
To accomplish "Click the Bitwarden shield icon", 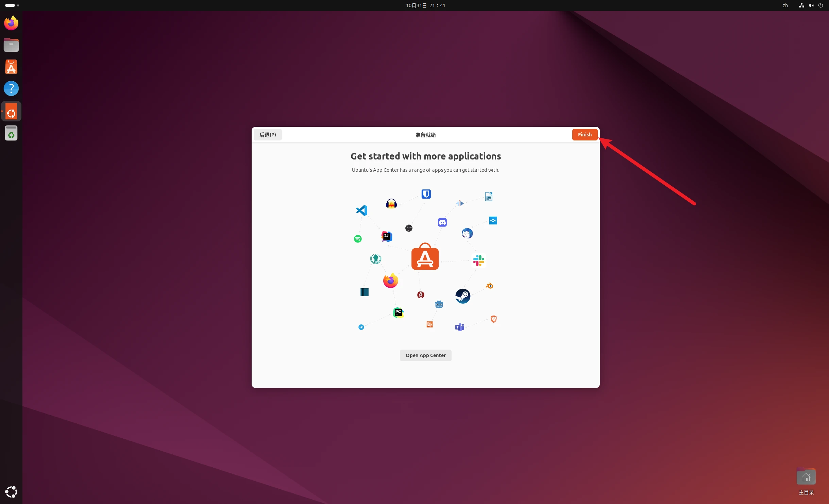I will coord(426,194).
